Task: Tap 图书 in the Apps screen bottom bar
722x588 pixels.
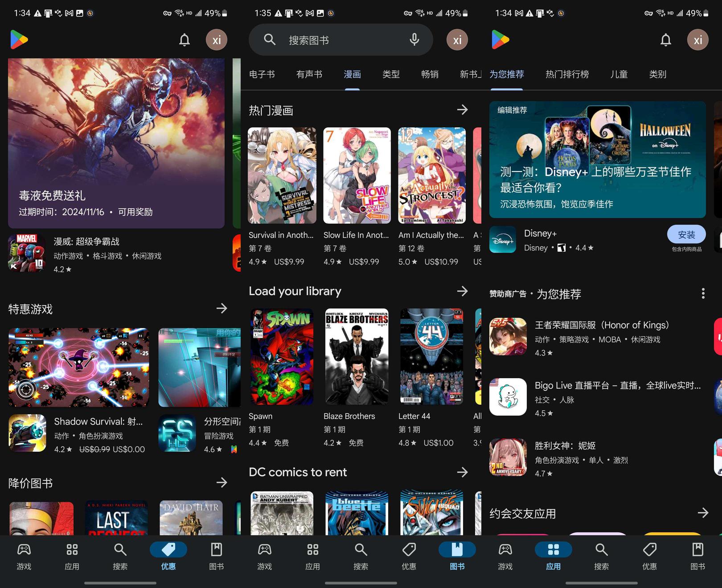Action: click(x=698, y=556)
